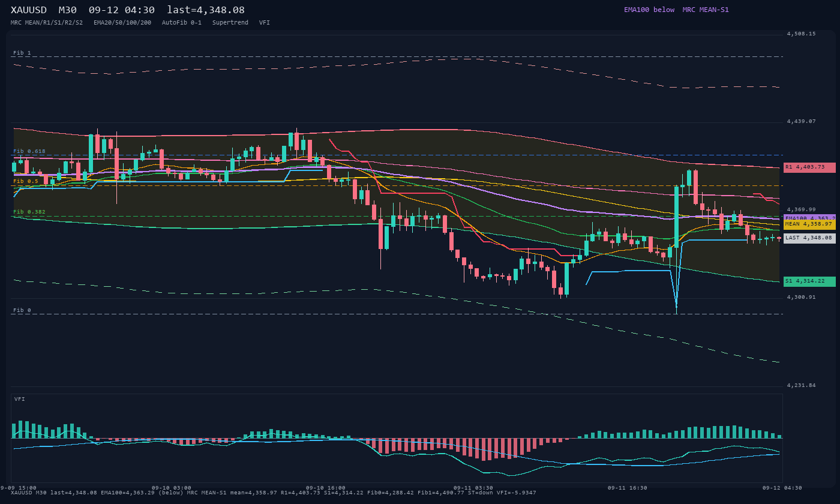This screenshot has width=840, height=504.
Task: Click the Fib 0.382 level label
Action: (x=29, y=212)
